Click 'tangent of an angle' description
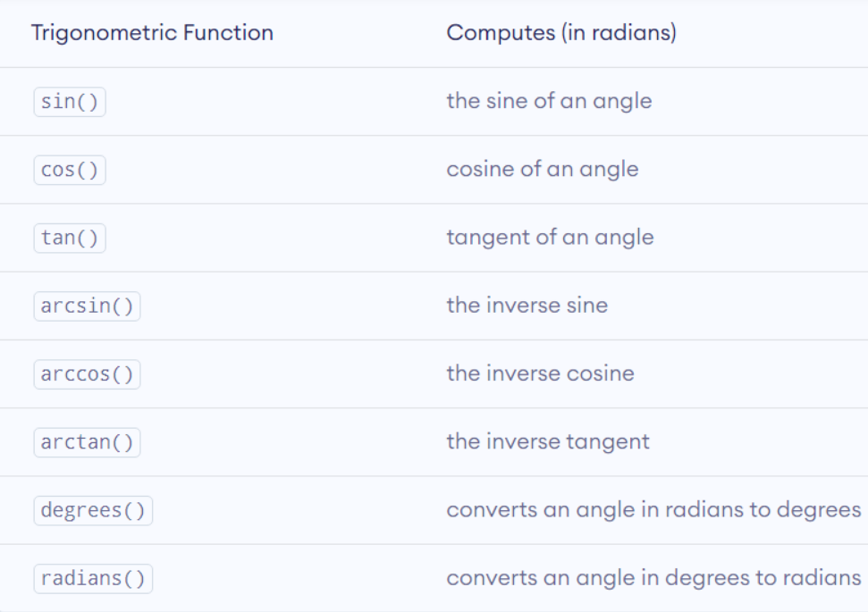 coord(550,237)
